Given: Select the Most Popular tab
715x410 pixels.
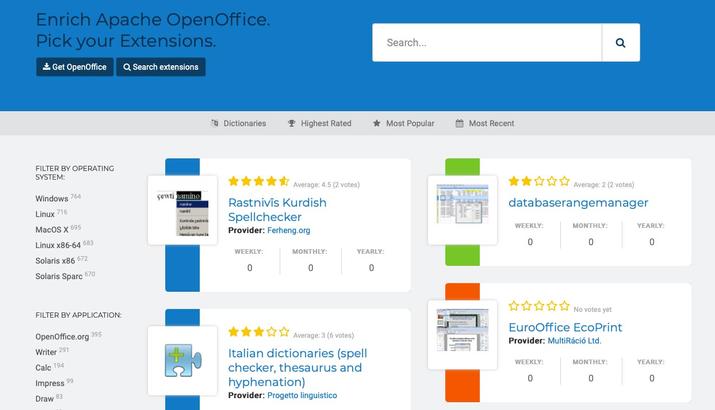Looking at the screenshot, I should pyautogui.click(x=404, y=123).
